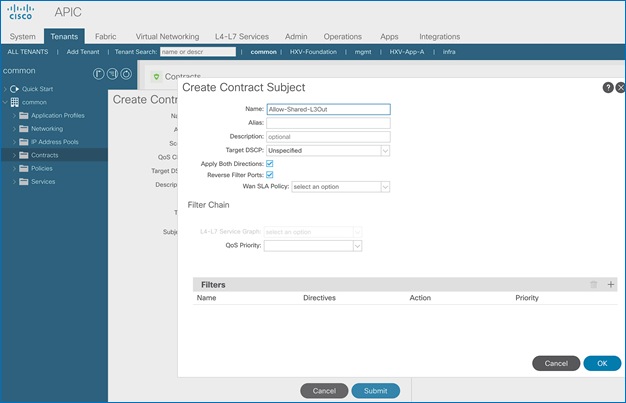Click the Tenant Search input field
Screen dimensions: 626x403
198,52
